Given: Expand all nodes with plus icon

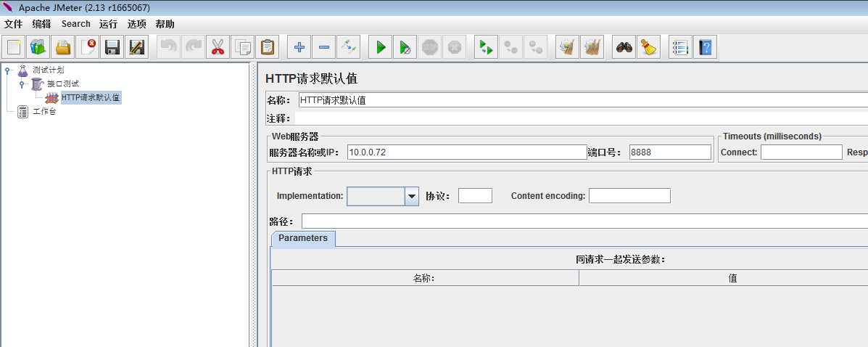Looking at the screenshot, I should pos(299,47).
